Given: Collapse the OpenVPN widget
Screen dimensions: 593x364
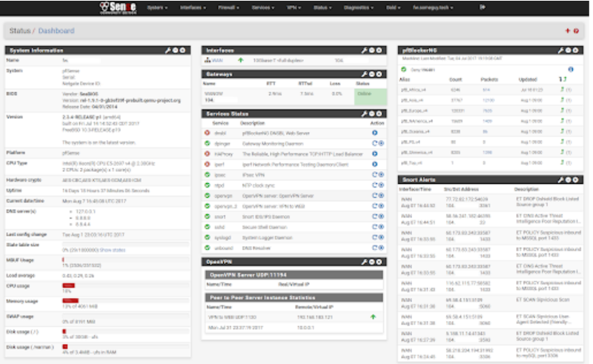Looking at the screenshot, I should pos(372,262).
